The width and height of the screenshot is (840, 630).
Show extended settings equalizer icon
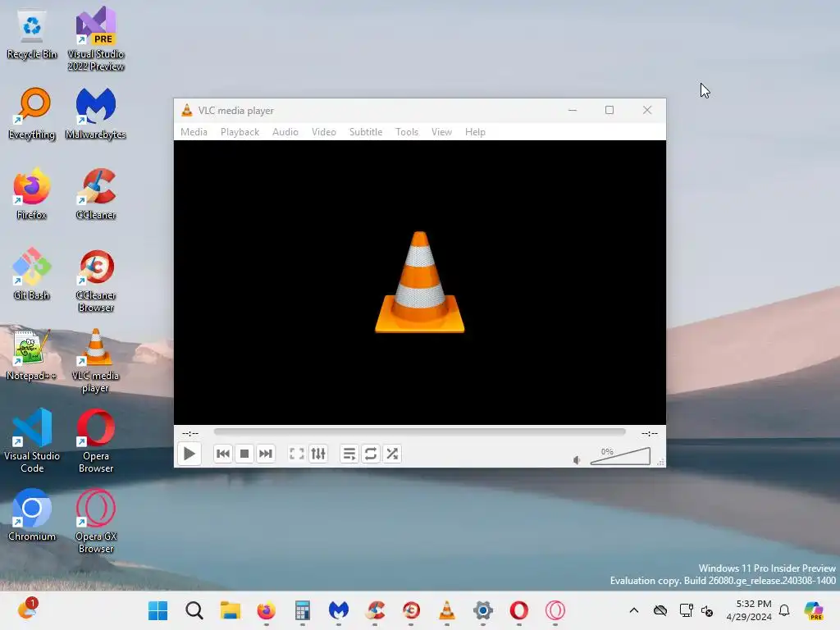[x=318, y=454]
